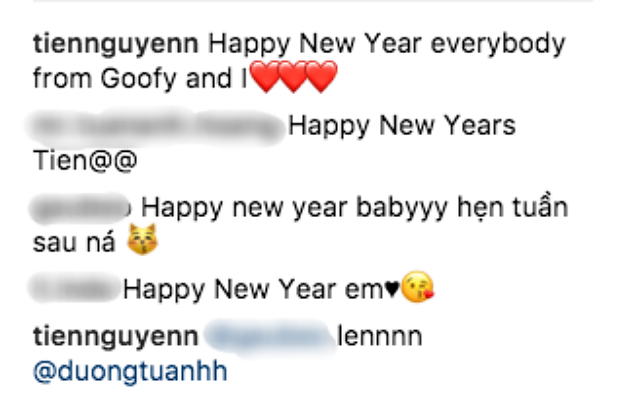Click the blurred username before "Happy New Years"

(155, 126)
